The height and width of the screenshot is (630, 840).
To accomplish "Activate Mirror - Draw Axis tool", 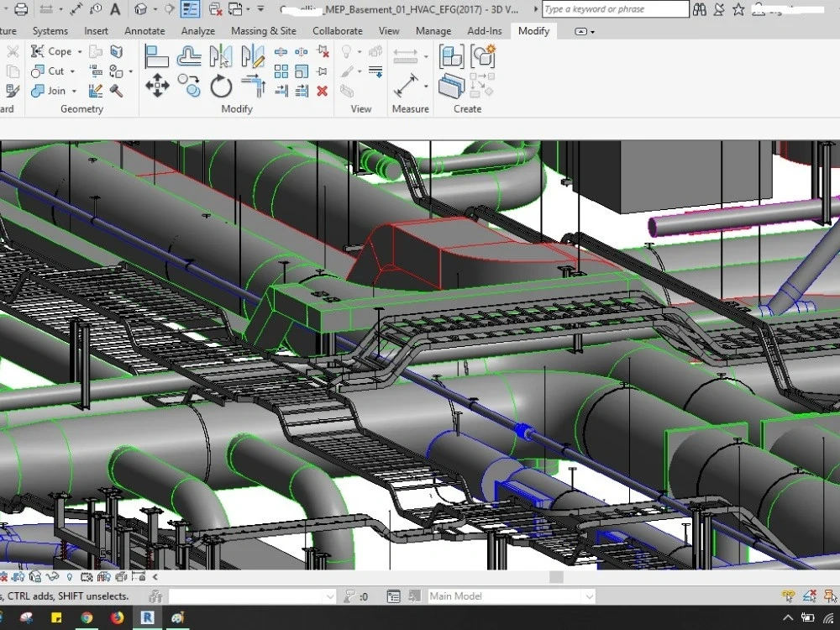I will [x=253, y=55].
